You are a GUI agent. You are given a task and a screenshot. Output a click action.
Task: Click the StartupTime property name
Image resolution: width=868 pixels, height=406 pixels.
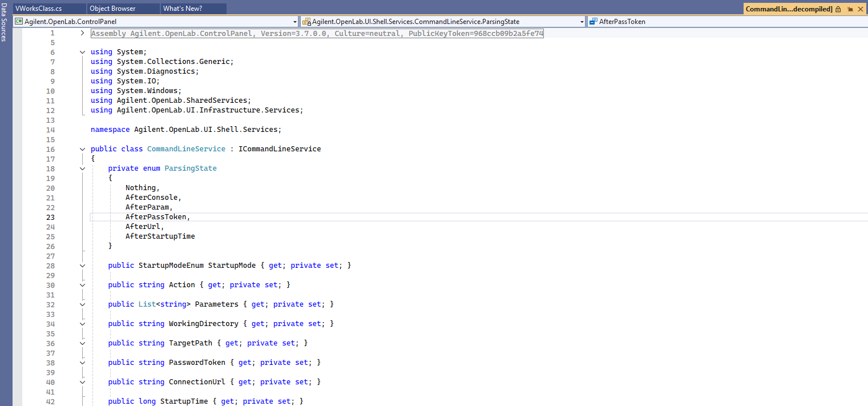pos(184,401)
